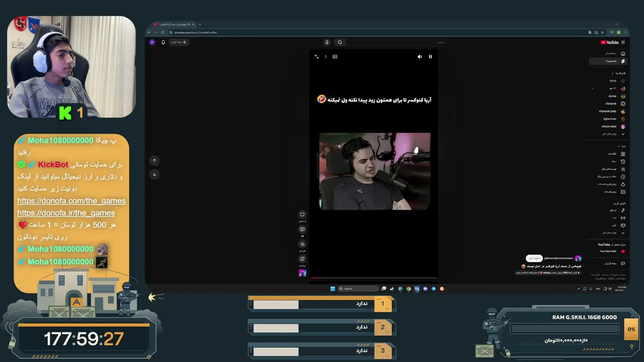
Task: Expand the Short to fullscreen
Action: 316,57
